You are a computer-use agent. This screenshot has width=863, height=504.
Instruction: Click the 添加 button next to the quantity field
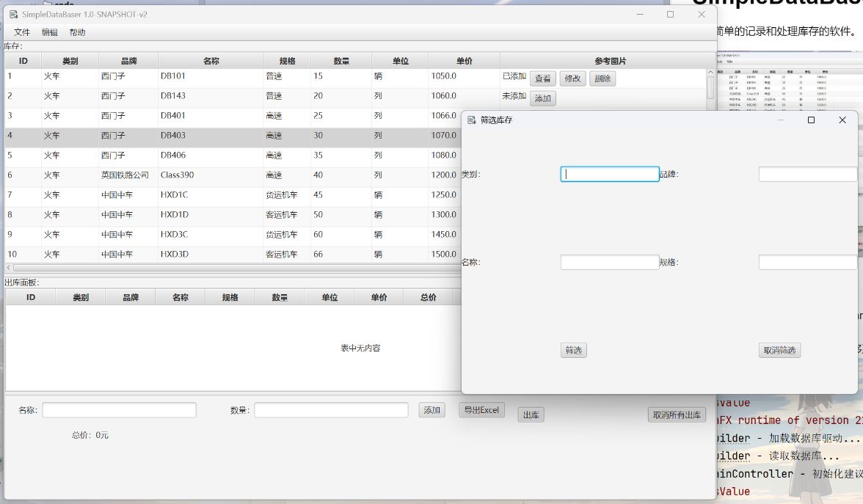click(431, 410)
